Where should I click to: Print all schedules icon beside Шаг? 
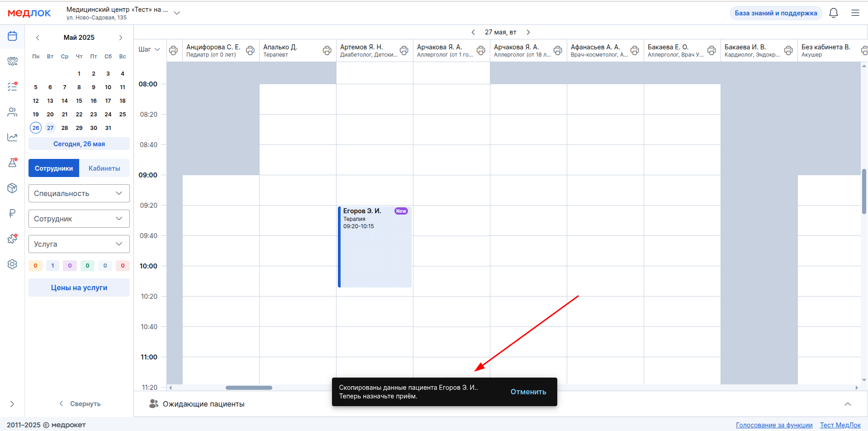pos(173,51)
